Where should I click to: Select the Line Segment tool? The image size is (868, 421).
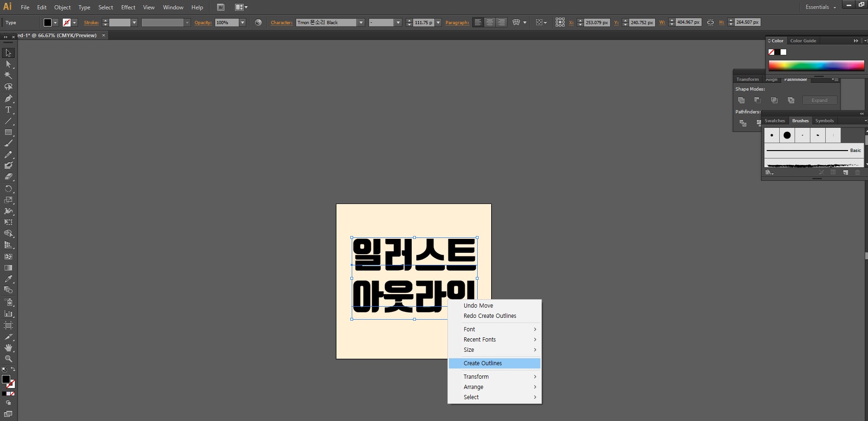click(8, 121)
